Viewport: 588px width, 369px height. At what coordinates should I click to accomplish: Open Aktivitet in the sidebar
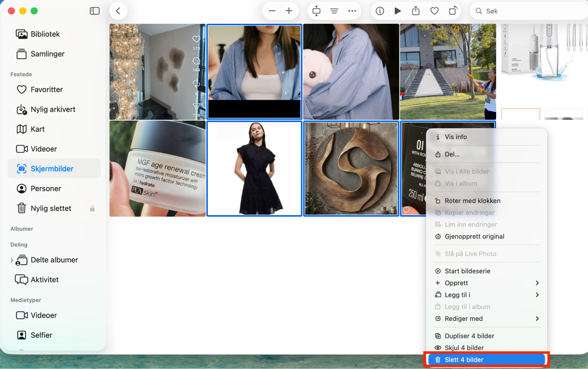(x=54, y=280)
